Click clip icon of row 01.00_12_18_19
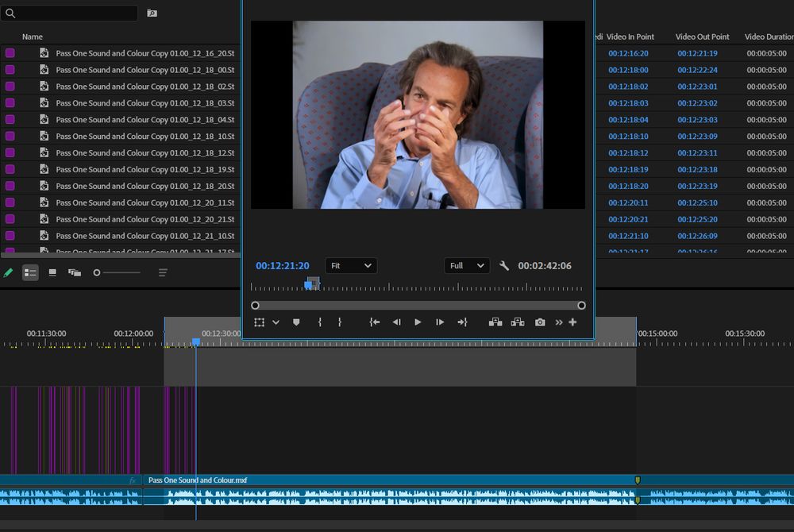This screenshot has height=532, width=794. point(44,169)
